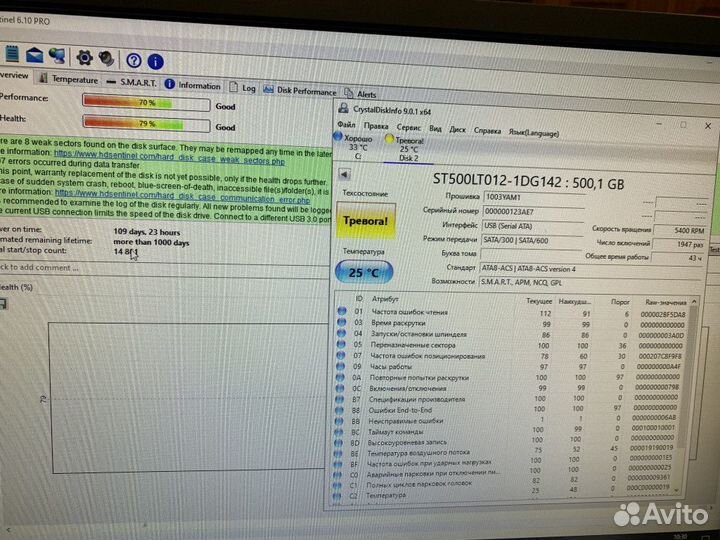Click the previous disk arrow button in CrystalDiskInfo
Viewport: 720px width, 540px height.
[344, 174]
